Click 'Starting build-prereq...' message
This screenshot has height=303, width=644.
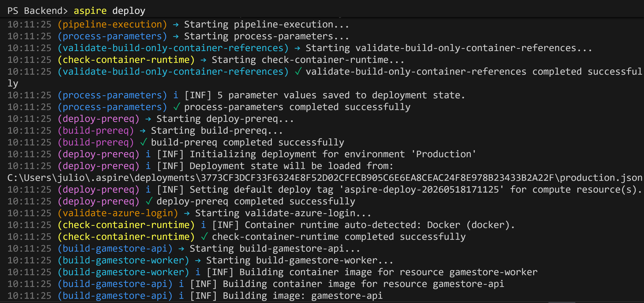(x=217, y=131)
